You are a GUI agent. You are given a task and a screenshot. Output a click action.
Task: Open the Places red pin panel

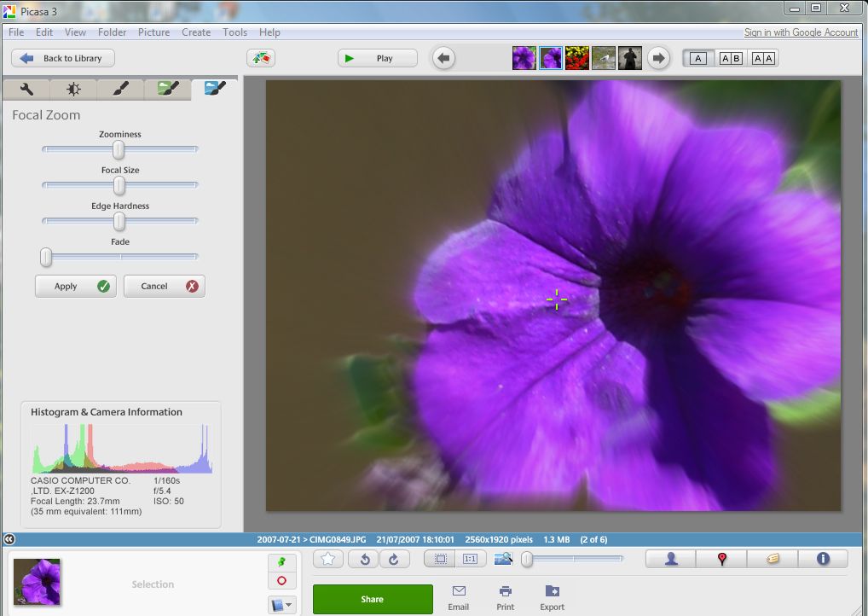click(x=722, y=559)
